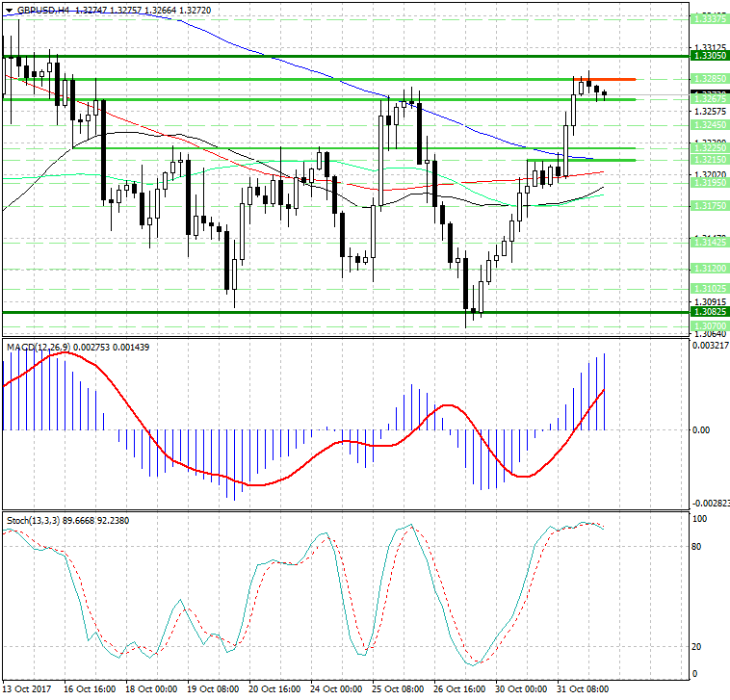
Task: Click the 1.32450 price level label
Action: tap(710, 124)
